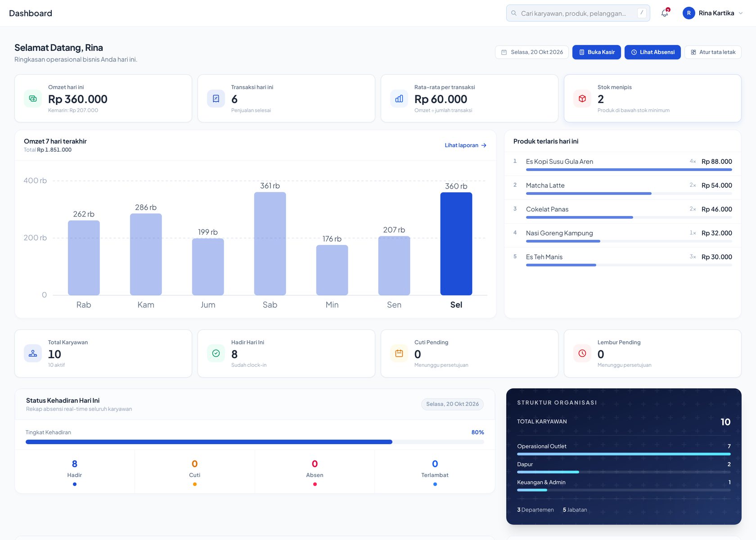The image size is (756, 540).
Task: Click the Rab 262 rb chart bar
Action: pos(84,258)
